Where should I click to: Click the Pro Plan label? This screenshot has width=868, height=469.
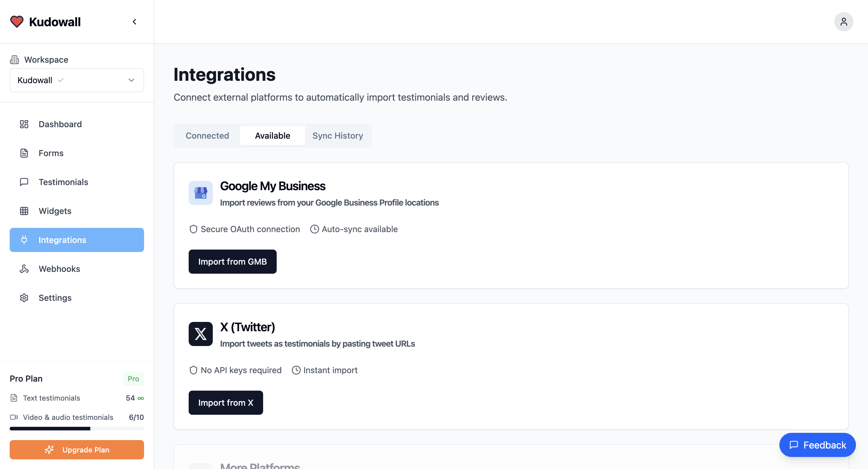click(26, 379)
